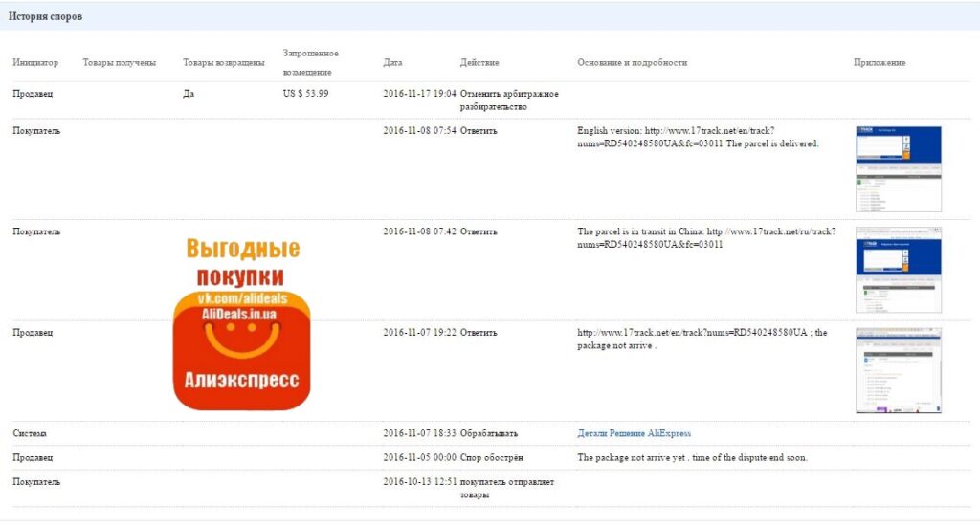Viewport: 980px width, 527px height.
Task: Select 'time of the dispute end soon' message
Action: point(693,458)
